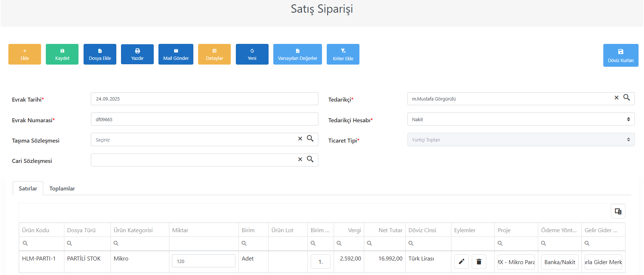The width and height of the screenshot is (644, 275).
Task: Attach a file with Dosya Ekle
Action: point(100,54)
